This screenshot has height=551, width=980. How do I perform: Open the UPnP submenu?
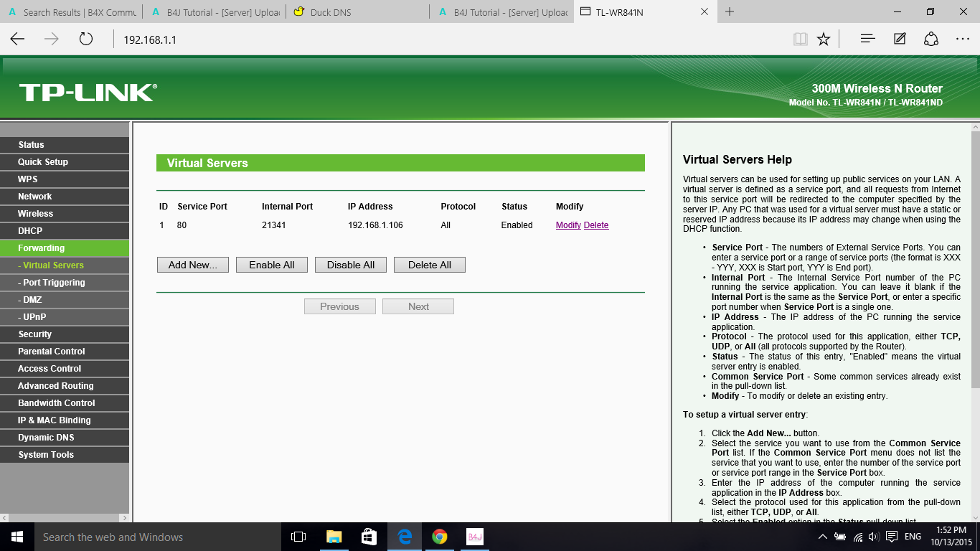coord(65,317)
